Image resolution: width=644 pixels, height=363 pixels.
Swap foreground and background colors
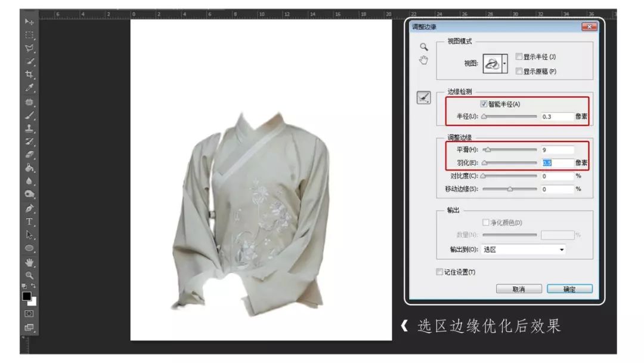33,286
